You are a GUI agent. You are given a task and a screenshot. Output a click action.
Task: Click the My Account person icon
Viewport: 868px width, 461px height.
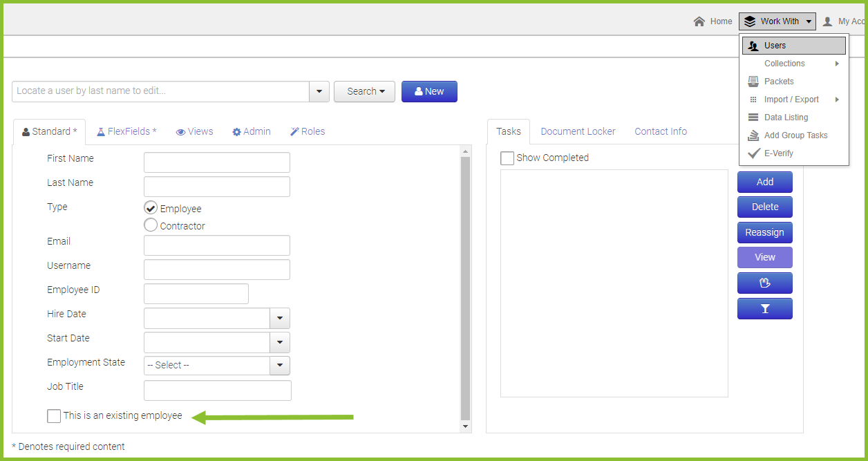[x=827, y=21]
